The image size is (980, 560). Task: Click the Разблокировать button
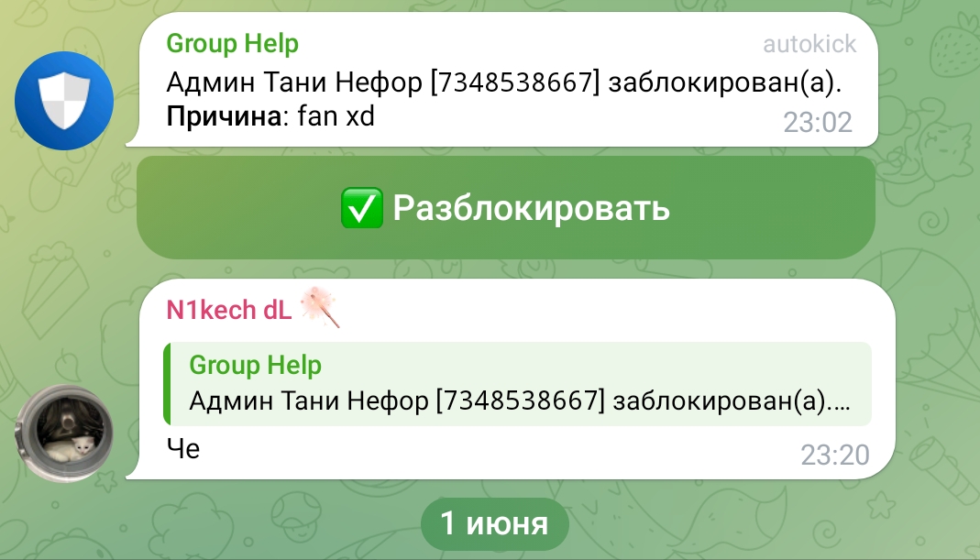coord(506,207)
